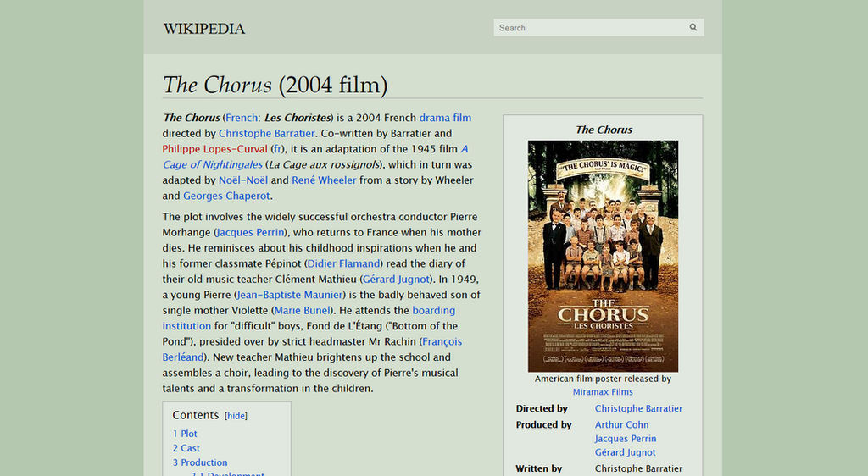Open Christophe Barratier link in intro paragraph

click(x=266, y=133)
